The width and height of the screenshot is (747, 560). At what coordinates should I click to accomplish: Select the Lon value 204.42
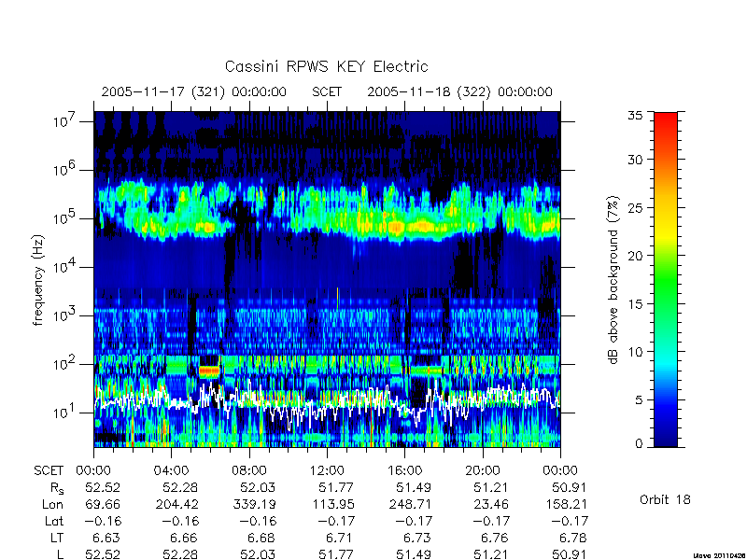[x=177, y=504]
